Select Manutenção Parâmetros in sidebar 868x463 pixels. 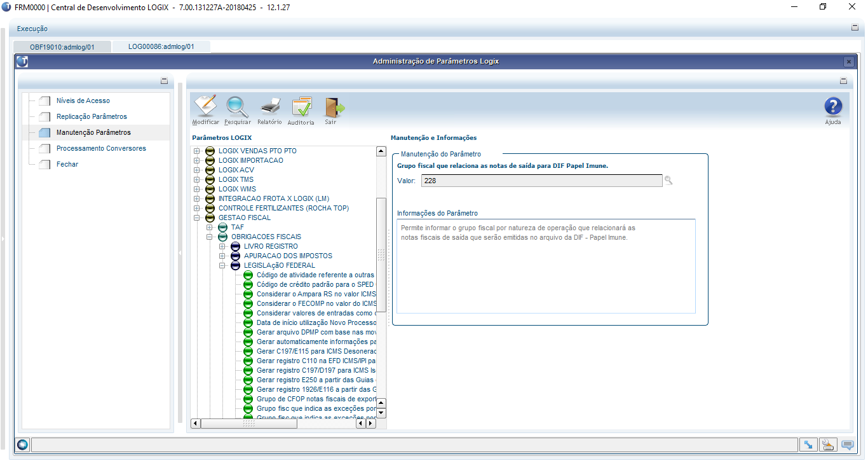(93, 132)
